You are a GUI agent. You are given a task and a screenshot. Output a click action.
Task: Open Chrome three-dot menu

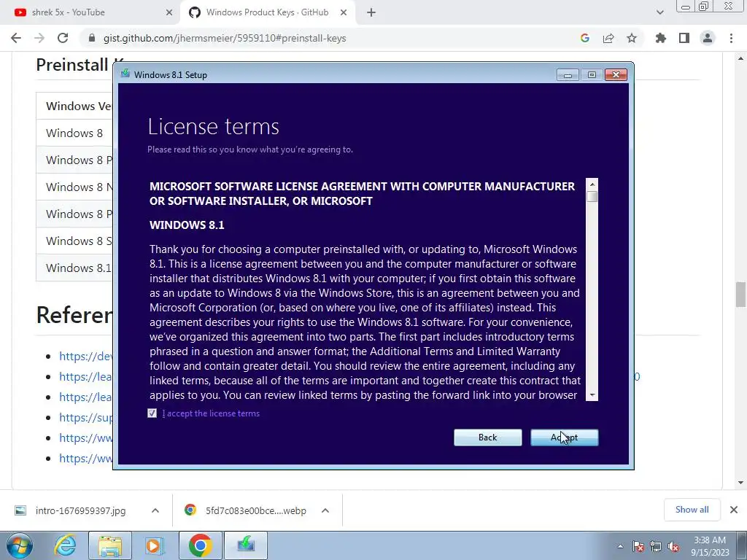tap(731, 38)
